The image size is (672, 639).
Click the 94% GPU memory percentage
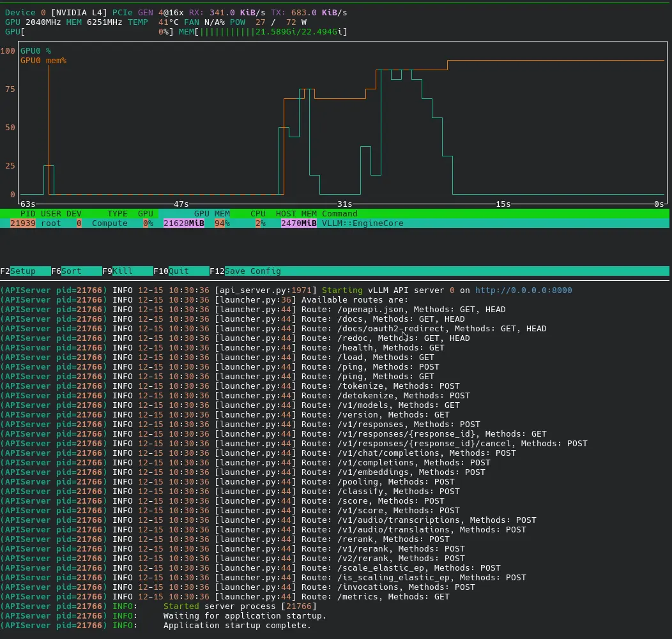point(222,223)
